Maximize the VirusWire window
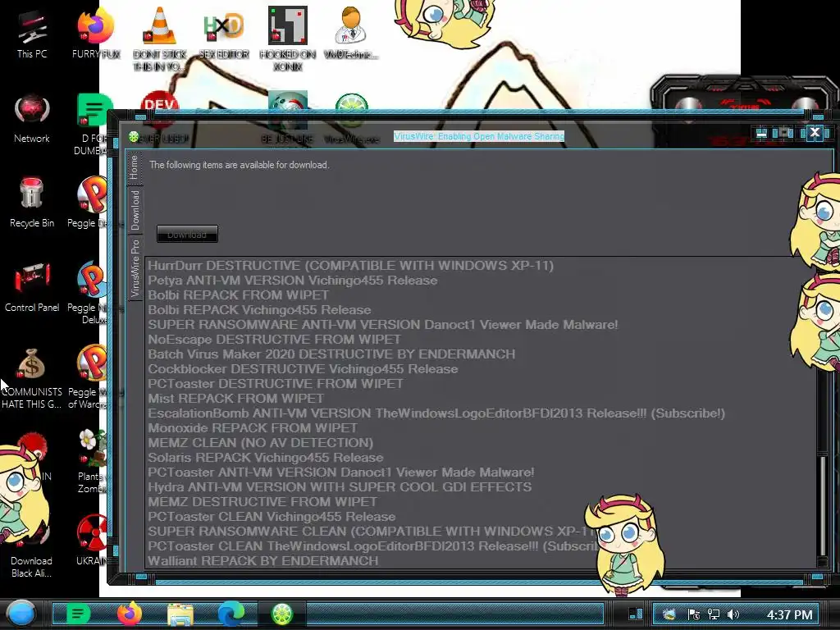This screenshot has width=840, height=630. pyautogui.click(x=785, y=132)
